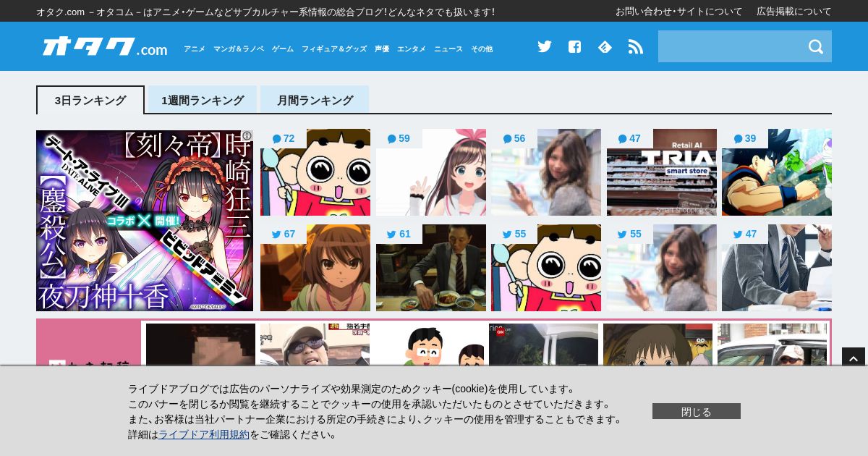Click the comment count 39 badge
This screenshot has width=868, height=456.
(x=745, y=138)
